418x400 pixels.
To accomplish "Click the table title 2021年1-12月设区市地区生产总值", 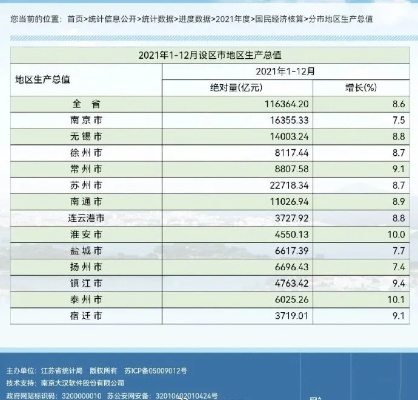I will 210,55.
